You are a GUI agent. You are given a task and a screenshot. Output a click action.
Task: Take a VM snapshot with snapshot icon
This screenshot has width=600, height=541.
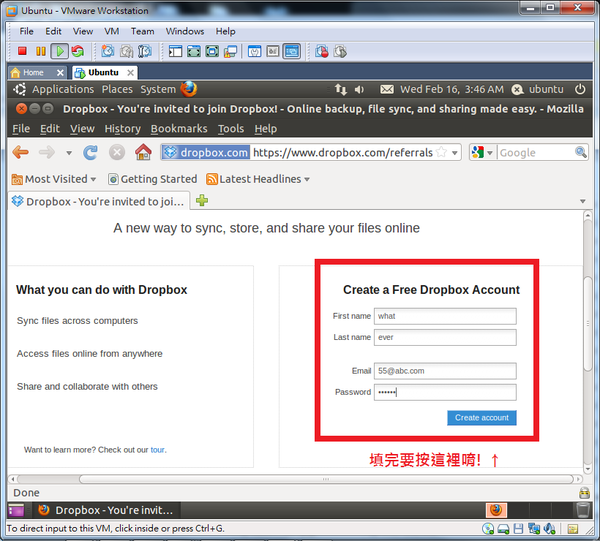(108, 51)
